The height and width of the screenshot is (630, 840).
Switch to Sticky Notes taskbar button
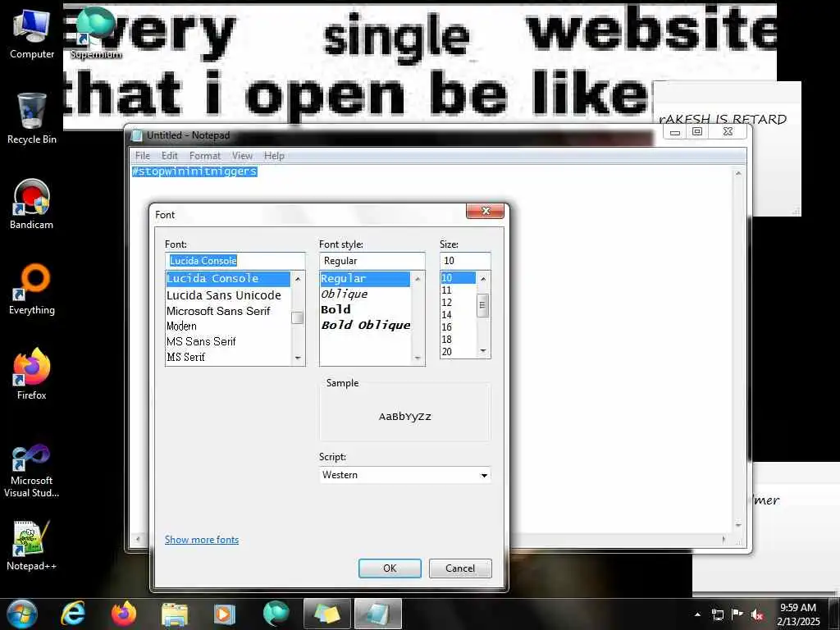326,614
